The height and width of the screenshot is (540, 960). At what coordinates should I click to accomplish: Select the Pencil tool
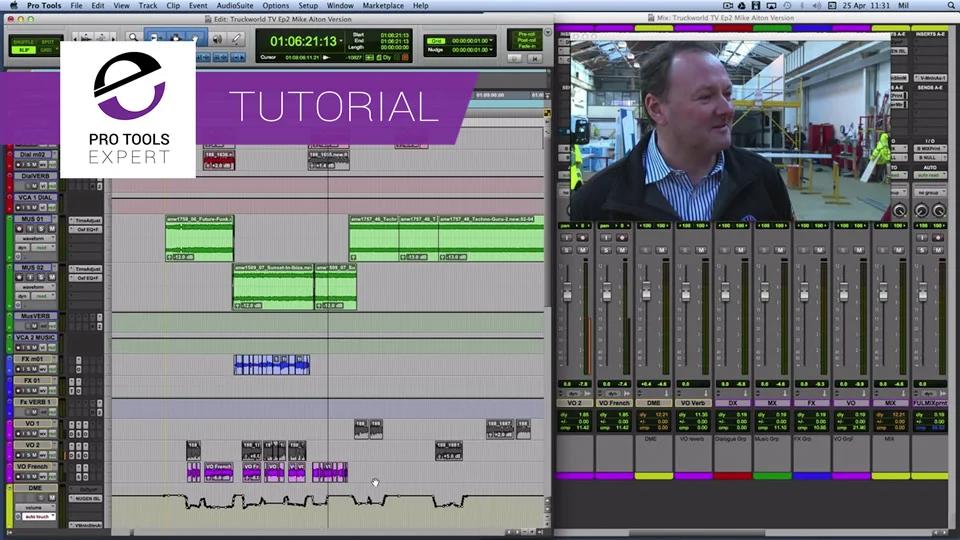pyautogui.click(x=236, y=39)
